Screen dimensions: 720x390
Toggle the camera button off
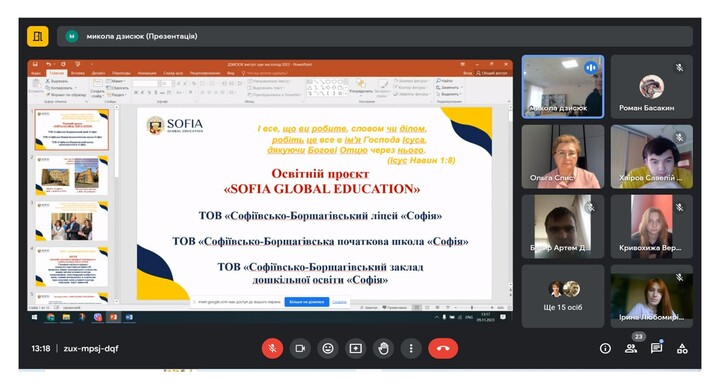coord(300,349)
